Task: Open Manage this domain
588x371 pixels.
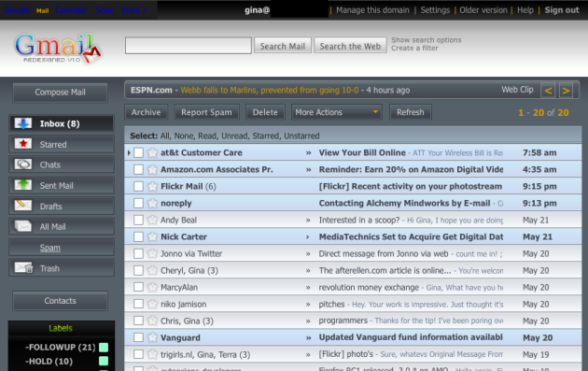Action: pos(372,10)
